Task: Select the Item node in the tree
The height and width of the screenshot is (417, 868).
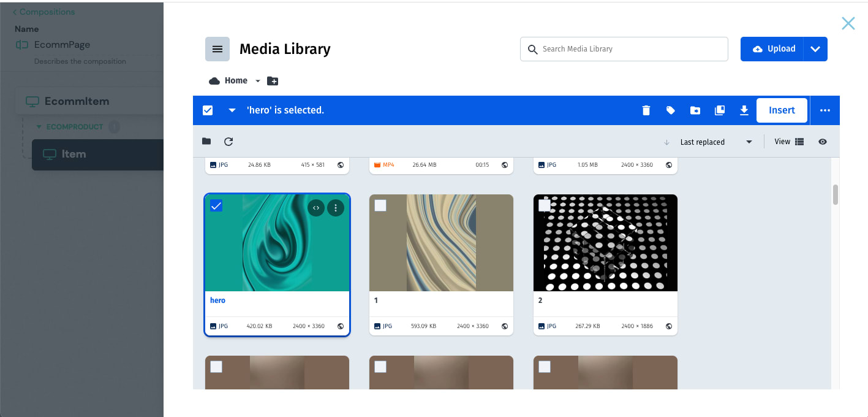Action: pos(98,155)
